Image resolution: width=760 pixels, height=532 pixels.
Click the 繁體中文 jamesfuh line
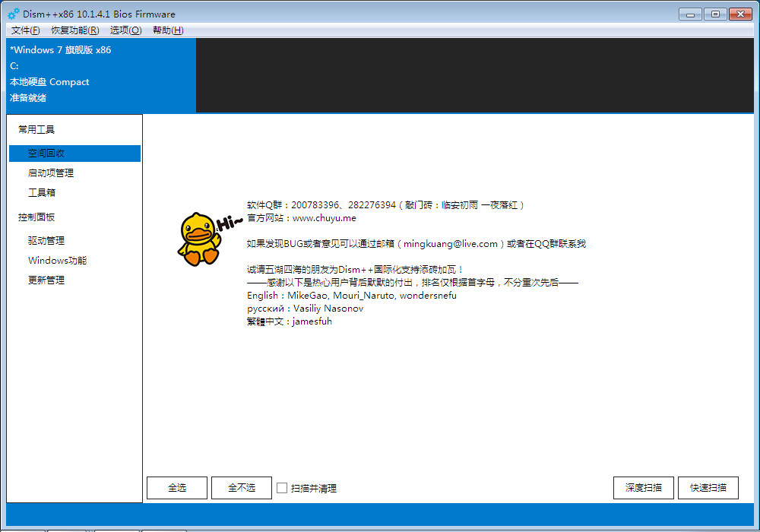(290, 321)
